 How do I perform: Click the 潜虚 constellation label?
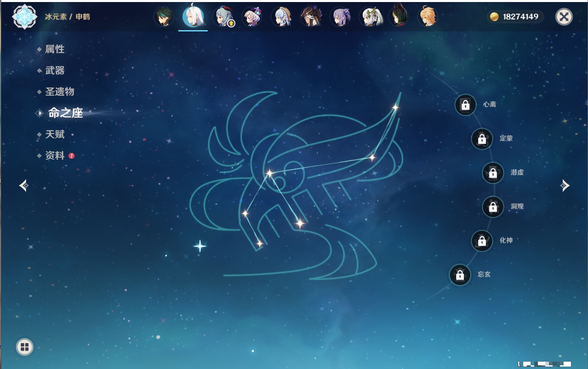(517, 172)
